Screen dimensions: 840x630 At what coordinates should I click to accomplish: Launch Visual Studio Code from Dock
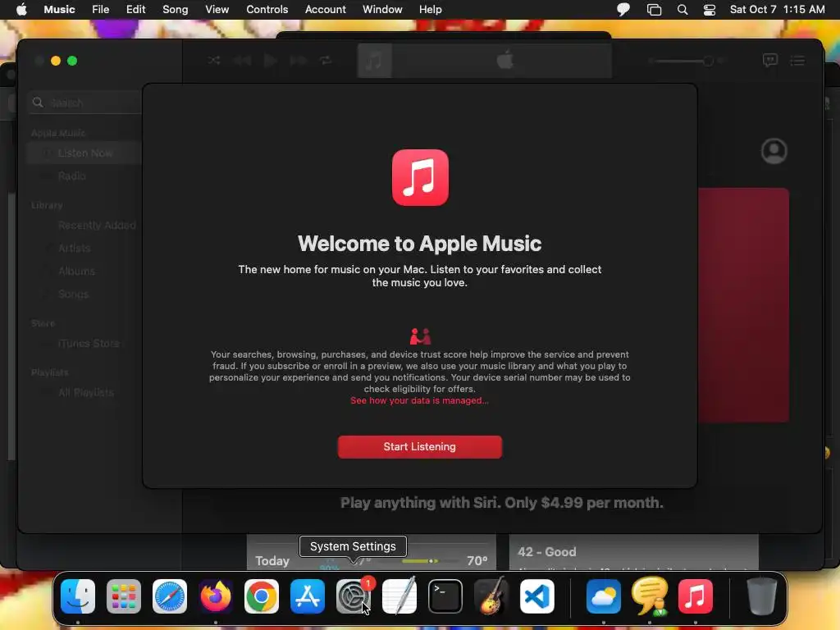[536, 596]
